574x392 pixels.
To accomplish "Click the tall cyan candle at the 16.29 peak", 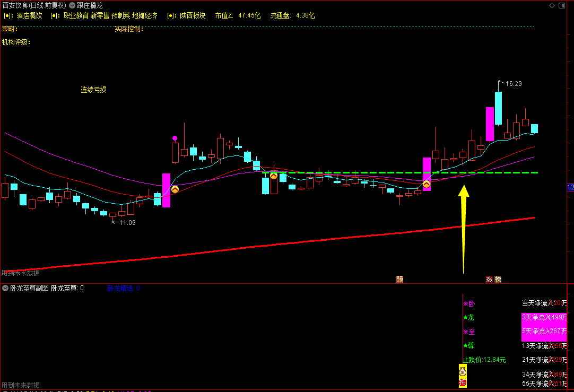I will point(498,108).
